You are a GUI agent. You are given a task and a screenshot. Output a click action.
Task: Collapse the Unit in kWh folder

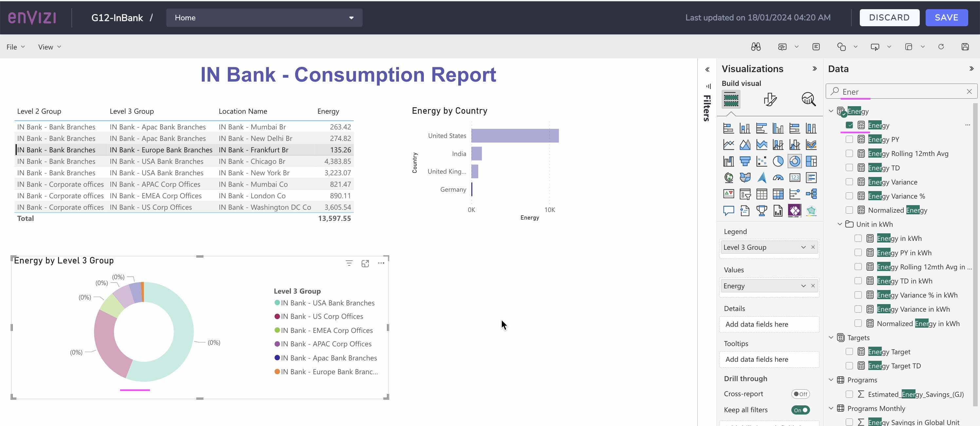click(x=839, y=224)
